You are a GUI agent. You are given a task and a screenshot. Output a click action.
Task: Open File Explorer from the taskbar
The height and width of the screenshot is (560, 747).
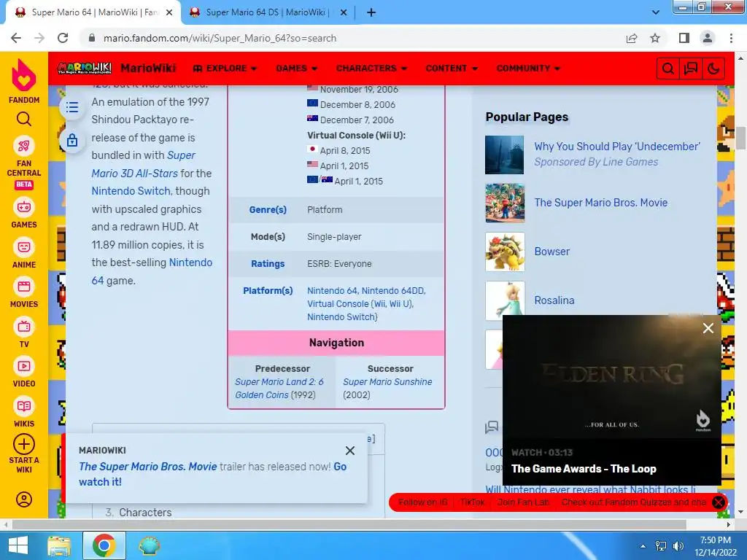tap(59, 545)
